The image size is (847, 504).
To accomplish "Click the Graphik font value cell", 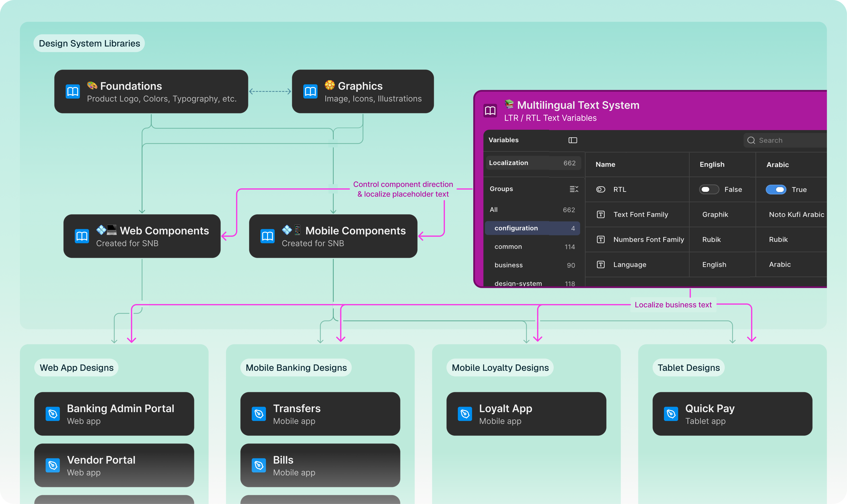I will click(722, 215).
